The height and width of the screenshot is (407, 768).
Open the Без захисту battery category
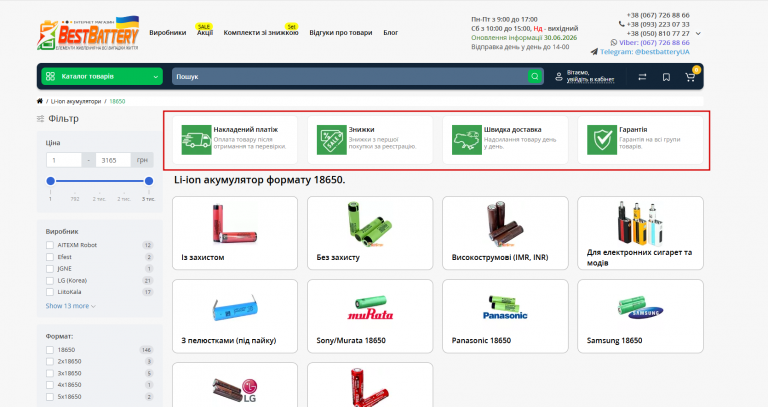point(370,233)
